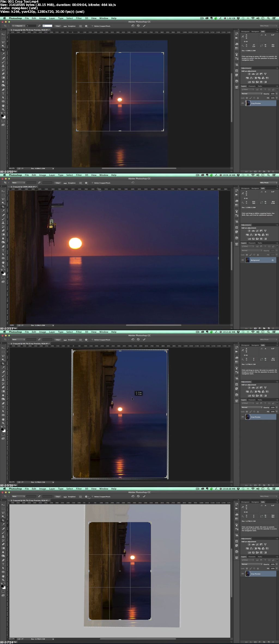The height and width of the screenshot is (644, 279).
Task: Open crop gear settings in the 00:01:50 frame
Action: coord(86,26)
